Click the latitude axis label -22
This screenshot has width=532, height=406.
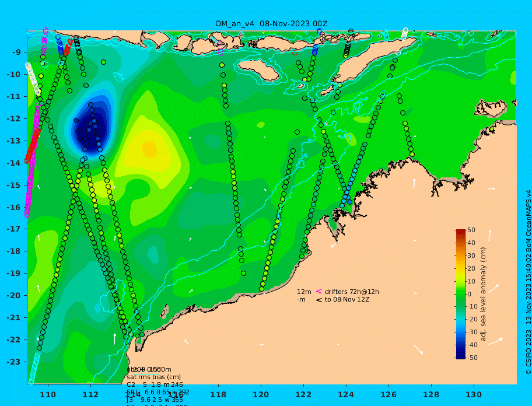(x=13, y=340)
